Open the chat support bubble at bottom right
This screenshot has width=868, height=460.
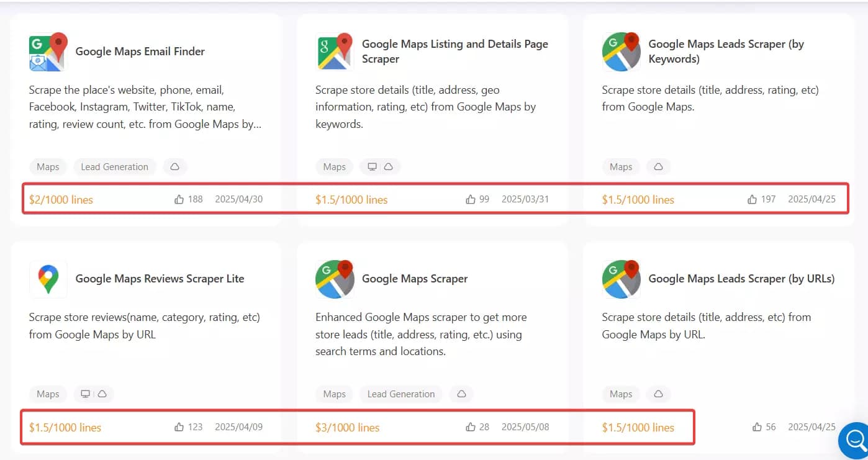(x=855, y=441)
